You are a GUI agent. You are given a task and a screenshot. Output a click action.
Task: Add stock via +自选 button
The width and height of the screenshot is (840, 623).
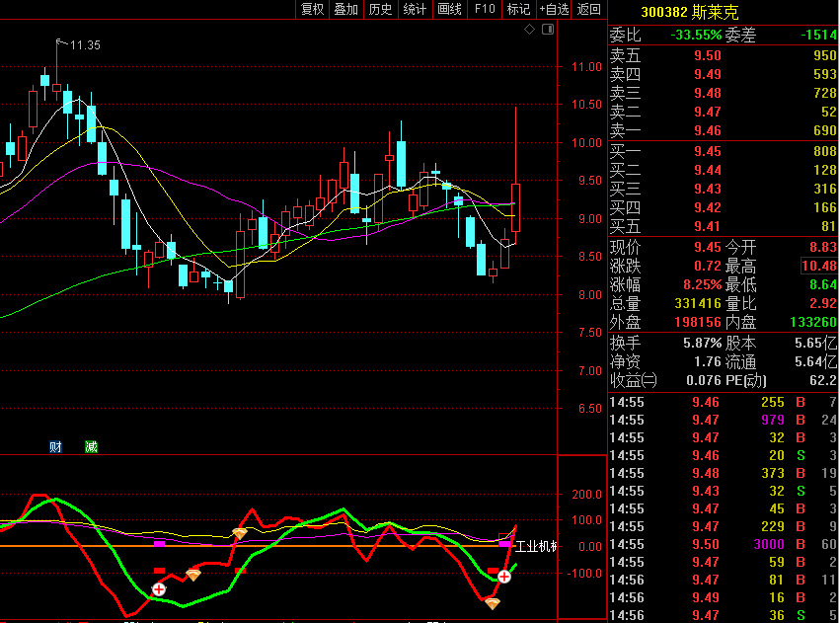pos(554,9)
